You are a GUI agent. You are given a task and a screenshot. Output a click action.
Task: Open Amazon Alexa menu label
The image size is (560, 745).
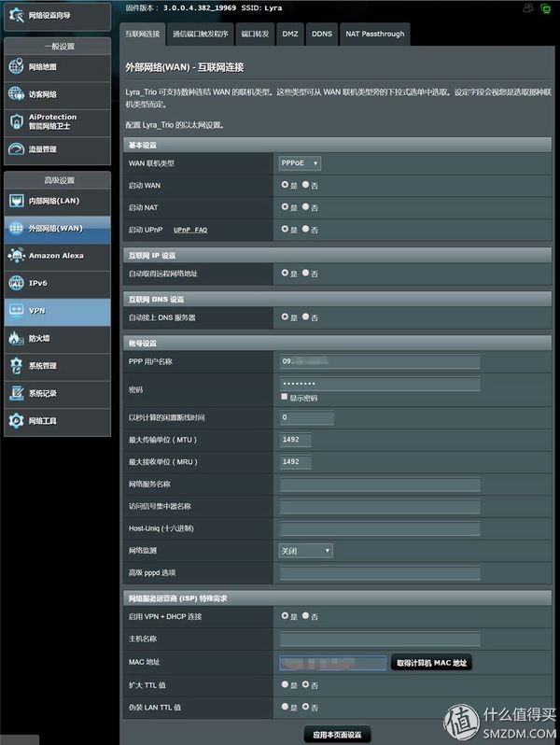click(x=56, y=256)
